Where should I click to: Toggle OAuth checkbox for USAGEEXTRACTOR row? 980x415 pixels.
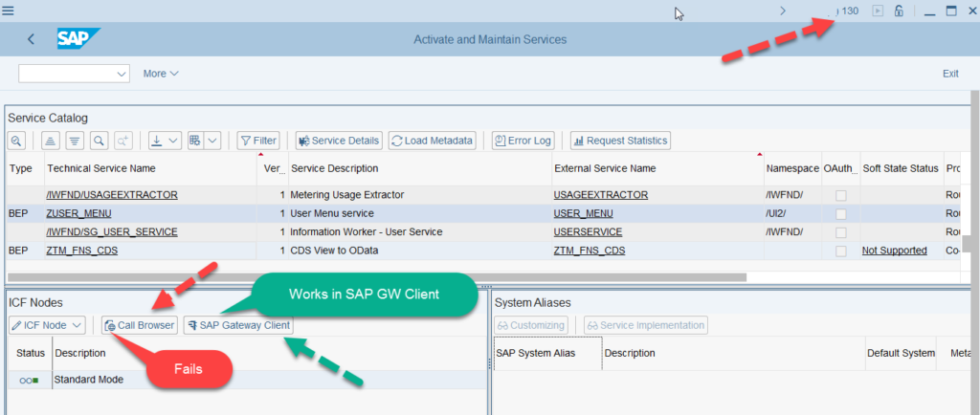coord(841,195)
